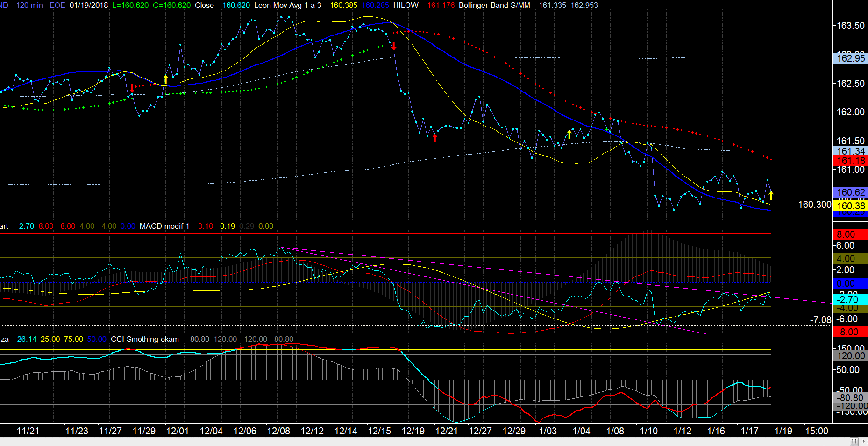This screenshot has height=446, width=868.
Task: Click the '162.95' price axis tag
Action: pyautogui.click(x=850, y=58)
